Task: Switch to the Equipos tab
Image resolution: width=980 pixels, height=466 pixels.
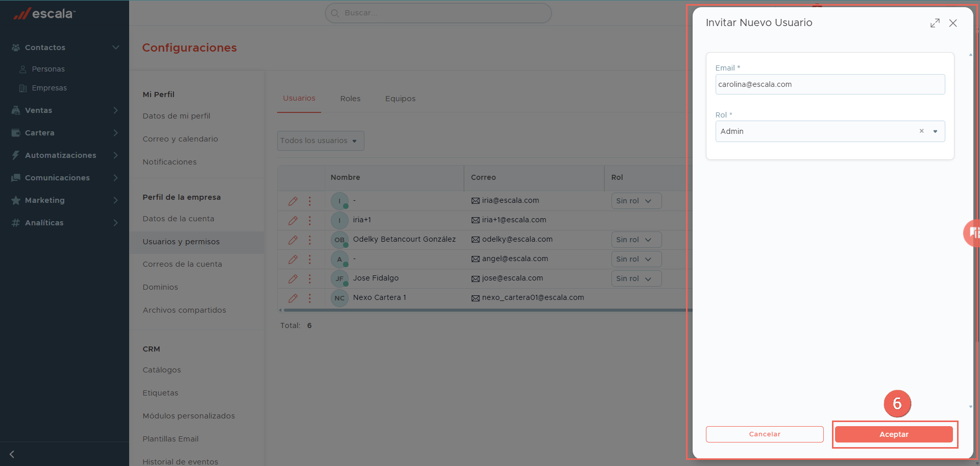Action: (x=400, y=99)
